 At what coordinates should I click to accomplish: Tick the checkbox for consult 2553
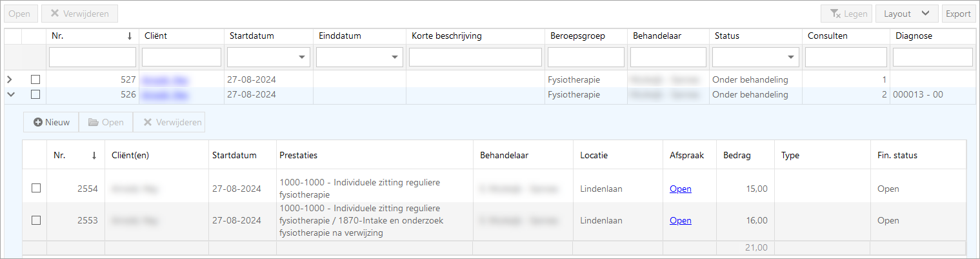(x=36, y=220)
